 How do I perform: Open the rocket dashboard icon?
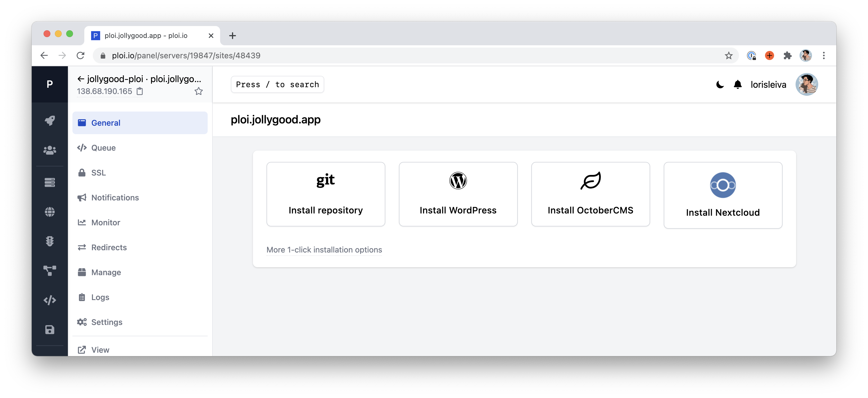50,121
